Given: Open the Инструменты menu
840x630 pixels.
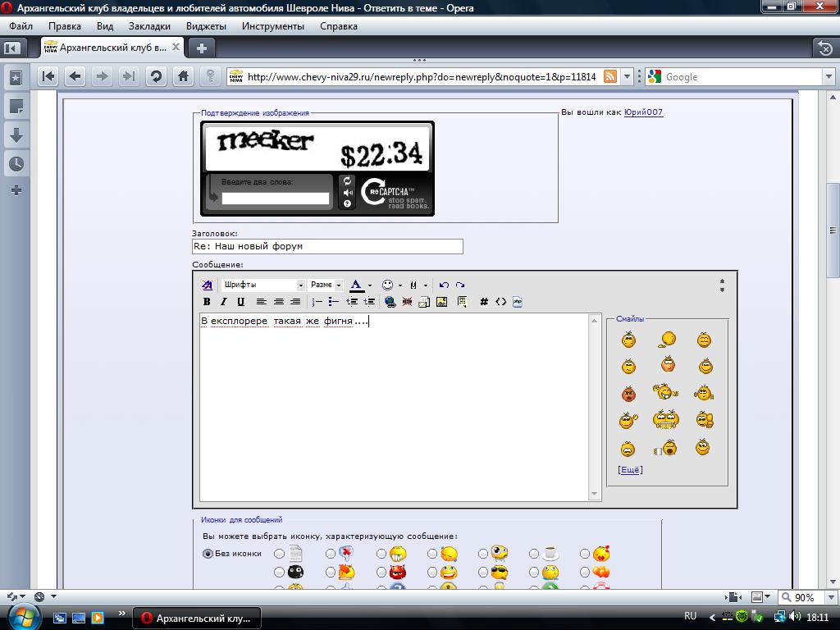Looking at the screenshot, I should click(272, 25).
